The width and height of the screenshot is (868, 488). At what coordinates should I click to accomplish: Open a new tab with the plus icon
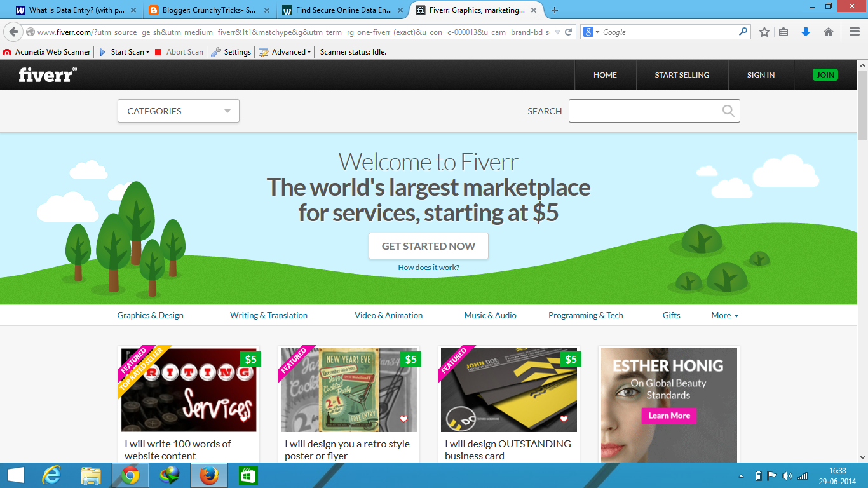pyautogui.click(x=555, y=10)
